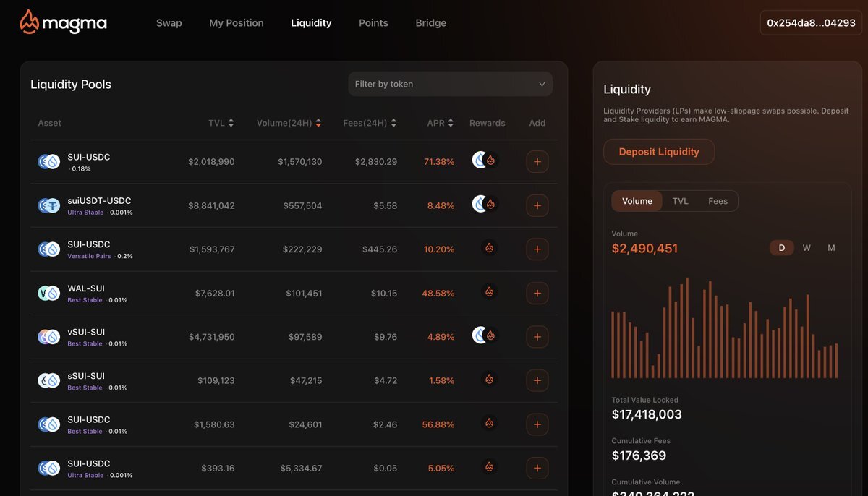Open the Filter by token dropdown
This screenshot has width=868, height=496.
coord(450,84)
